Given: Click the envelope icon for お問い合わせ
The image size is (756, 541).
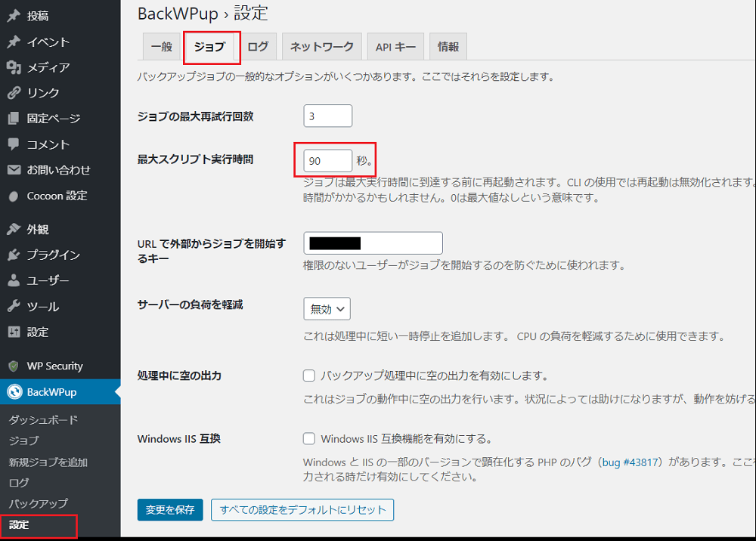Looking at the screenshot, I should click(14, 170).
